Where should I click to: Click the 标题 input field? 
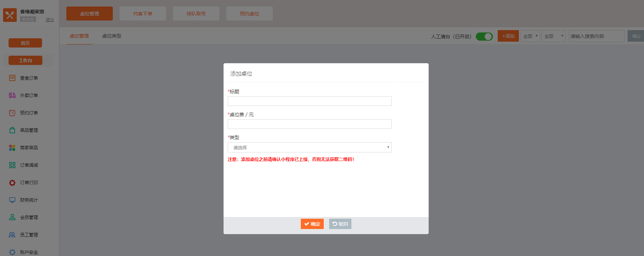click(309, 101)
